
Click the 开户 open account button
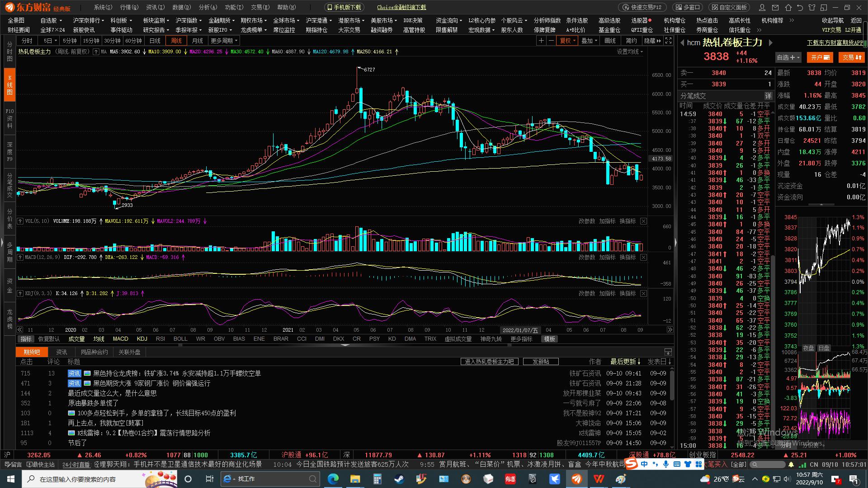pyautogui.click(x=820, y=57)
